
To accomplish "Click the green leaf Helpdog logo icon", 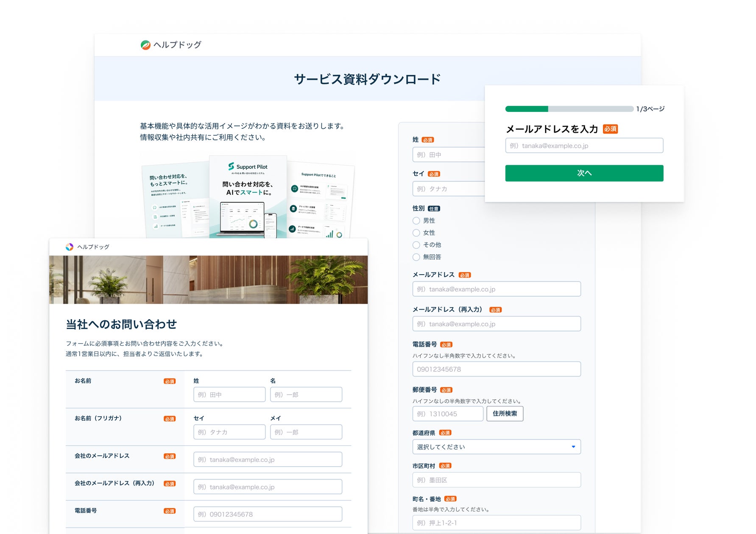I will tap(145, 45).
